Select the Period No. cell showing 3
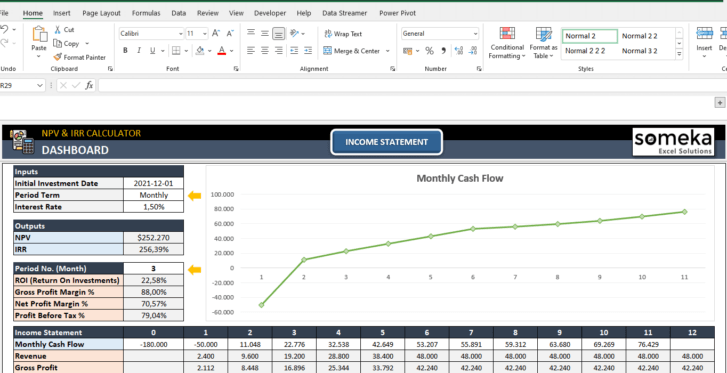This screenshot has width=727, height=373. 153,269
